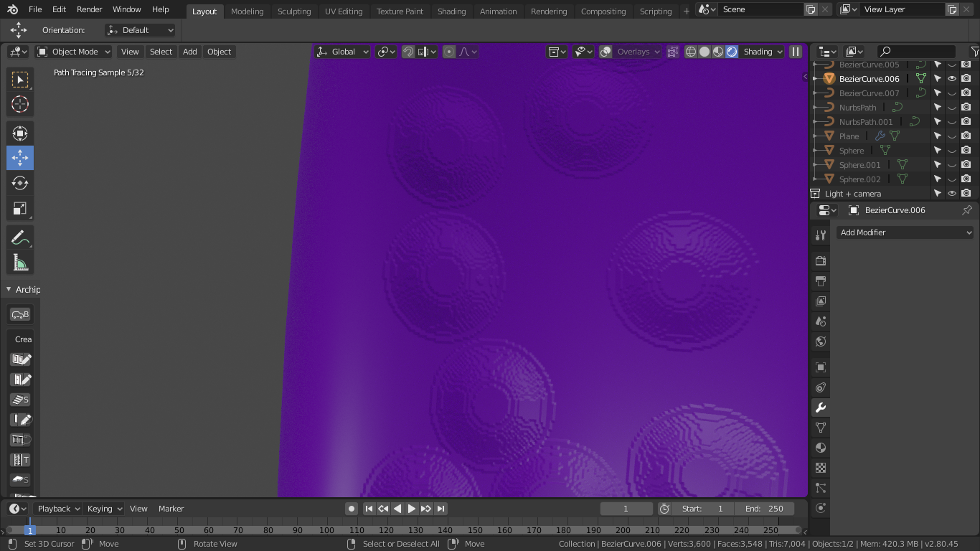This screenshot has width=980, height=551.
Task: Jump to the timeline end frame
Action: (x=441, y=509)
